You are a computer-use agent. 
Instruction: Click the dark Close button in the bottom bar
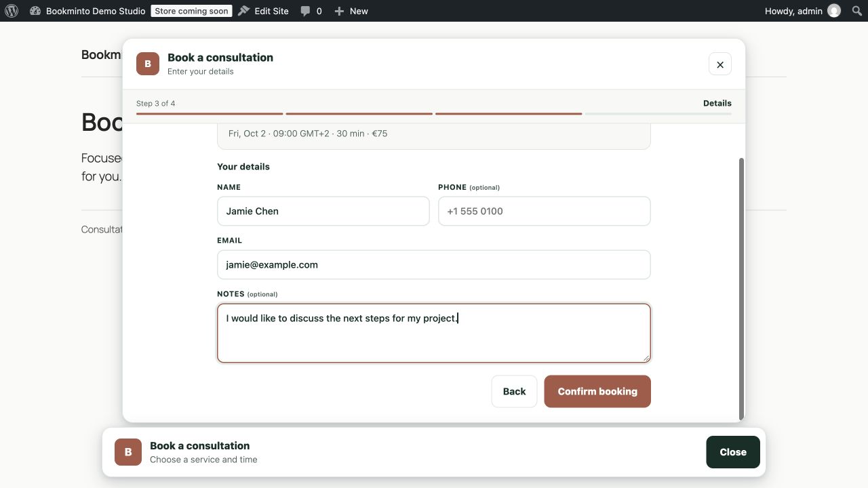tap(733, 452)
